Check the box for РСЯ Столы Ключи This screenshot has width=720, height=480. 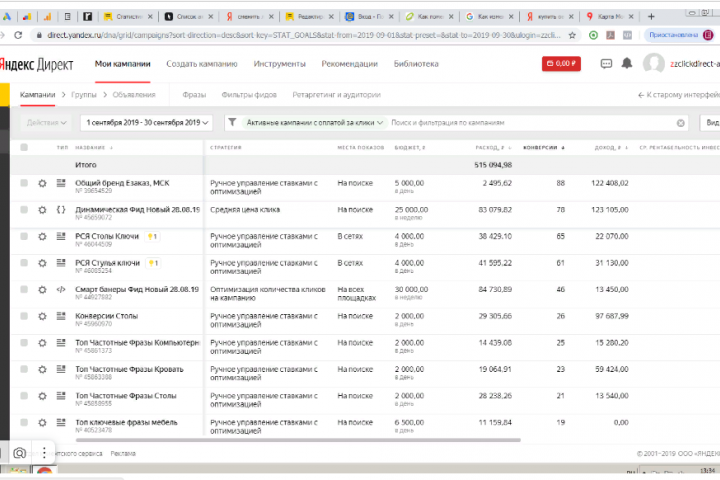24,236
